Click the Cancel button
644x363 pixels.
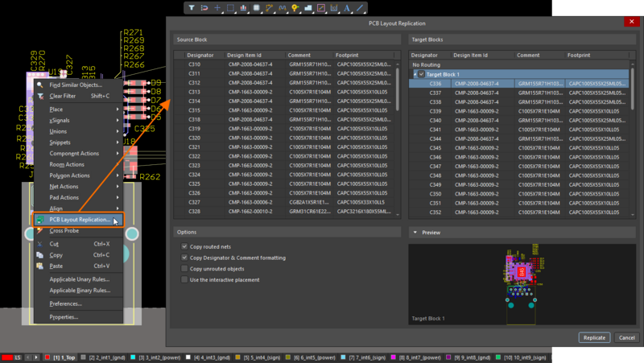pyautogui.click(x=626, y=338)
